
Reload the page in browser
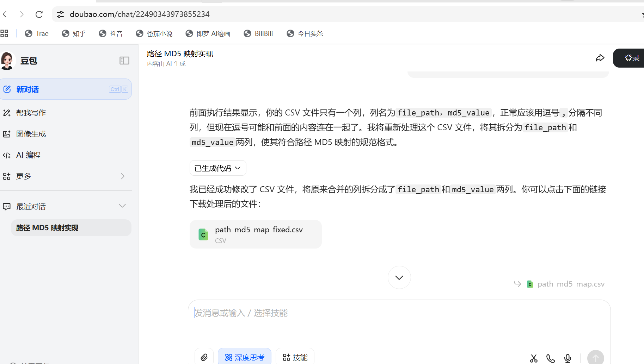39,14
